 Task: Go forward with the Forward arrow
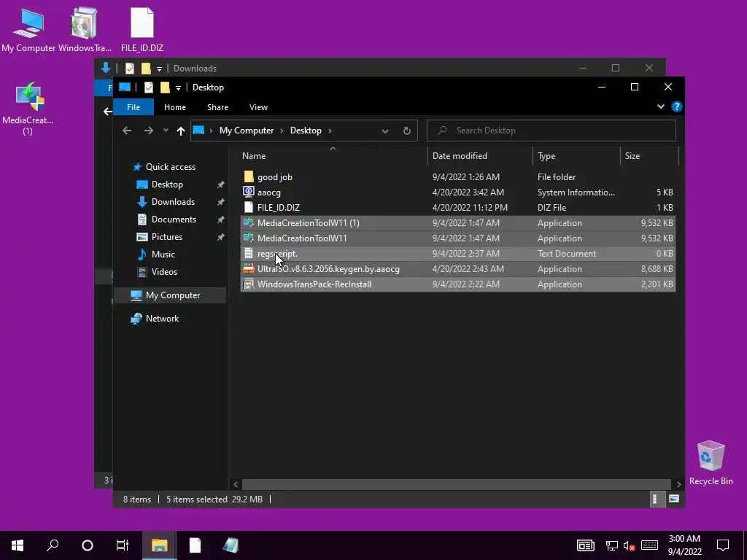tap(149, 131)
